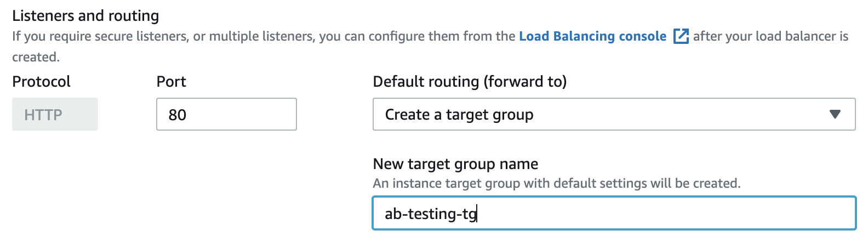Click the instance target group helper text
Image resolution: width=868 pixels, height=247 pixels.
point(556,183)
